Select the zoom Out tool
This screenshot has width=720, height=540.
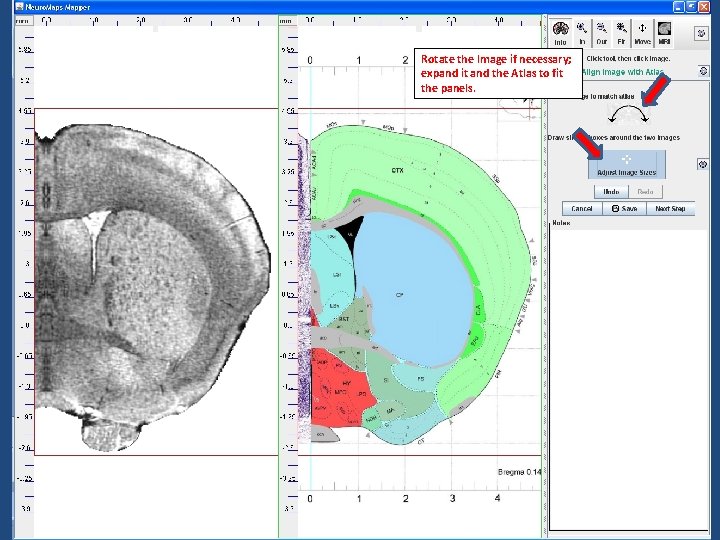pyautogui.click(x=602, y=33)
